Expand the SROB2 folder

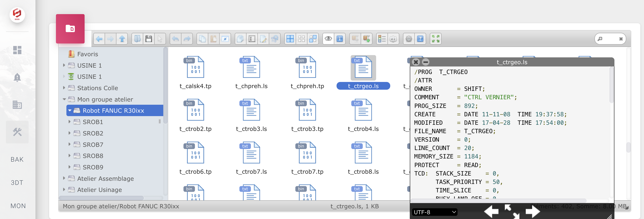coord(70,133)
